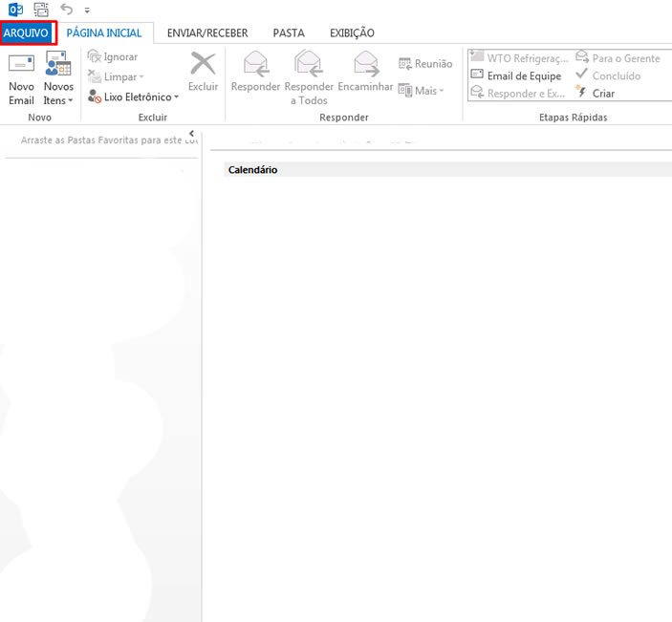This screenshot has height=622, width=672.
Task: Click the Undo arrow in quick access
Action: coord(66,9)
